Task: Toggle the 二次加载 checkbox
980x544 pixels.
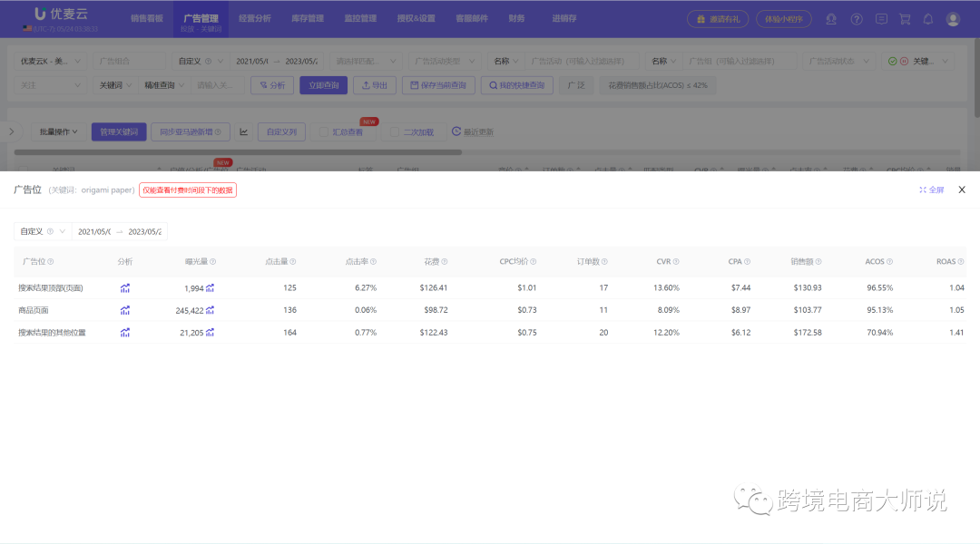Action: click(x=395, y=132)
